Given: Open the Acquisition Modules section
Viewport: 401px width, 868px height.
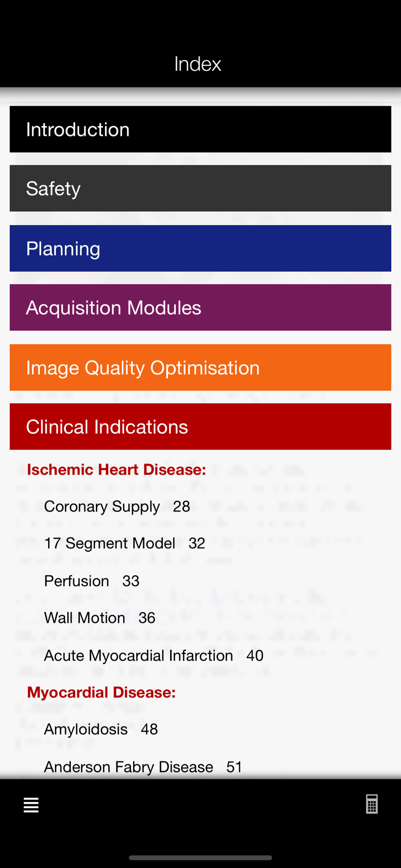Looking at the screenshot, I should coord(200,308).
